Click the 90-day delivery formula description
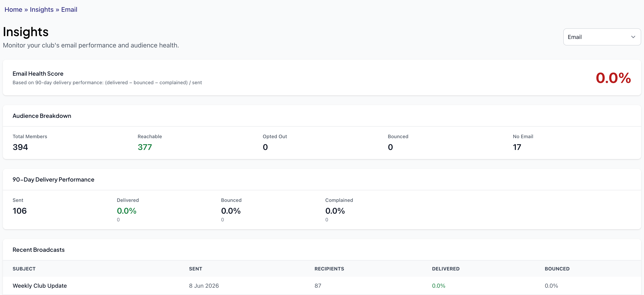The image size is (644, 295). coord(107,83)
